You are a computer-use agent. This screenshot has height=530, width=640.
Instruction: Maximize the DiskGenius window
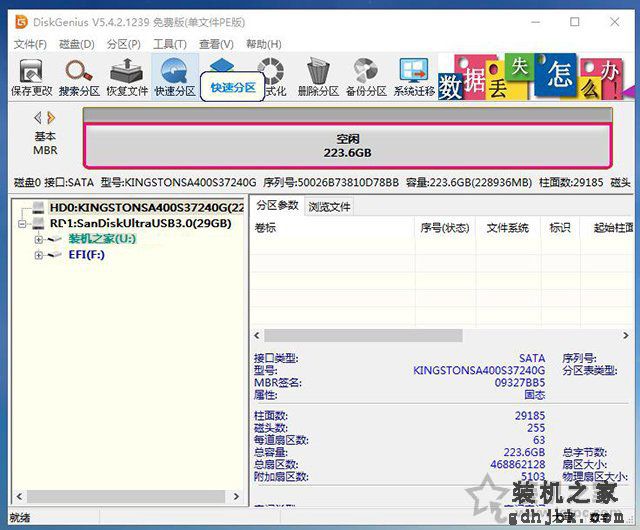coord(575,22)
